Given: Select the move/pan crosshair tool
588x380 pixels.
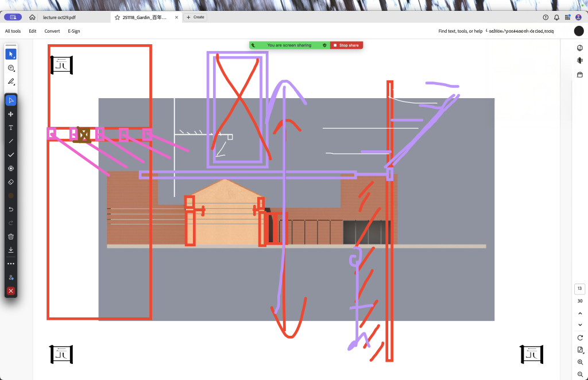Looking at the screenshot, I should 11,114.
